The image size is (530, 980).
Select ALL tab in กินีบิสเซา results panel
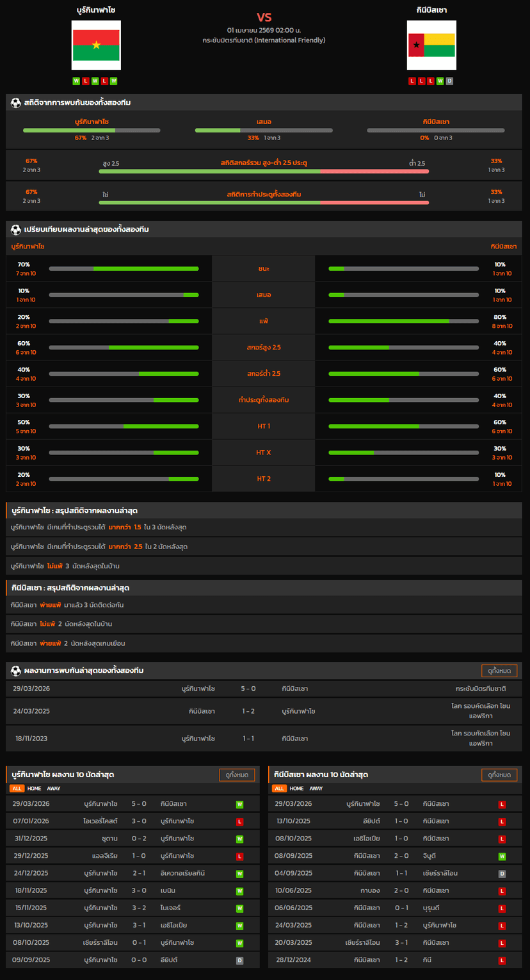coord(279,789)
